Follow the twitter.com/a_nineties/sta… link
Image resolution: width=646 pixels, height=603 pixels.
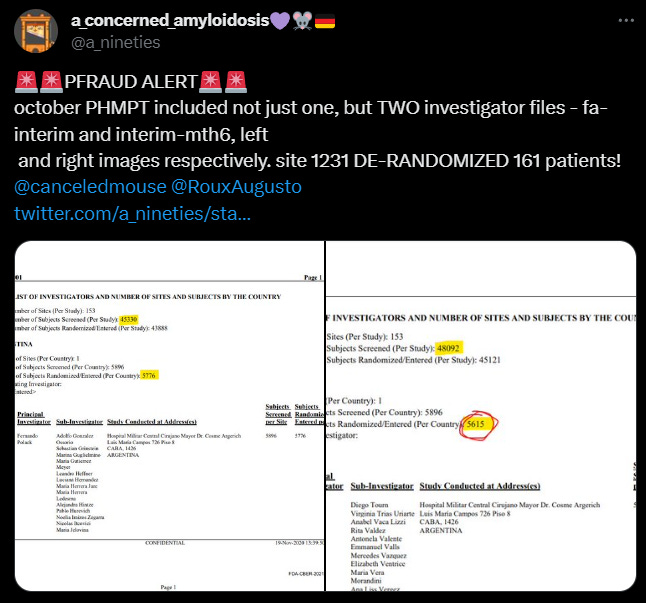tap(132, 213)
